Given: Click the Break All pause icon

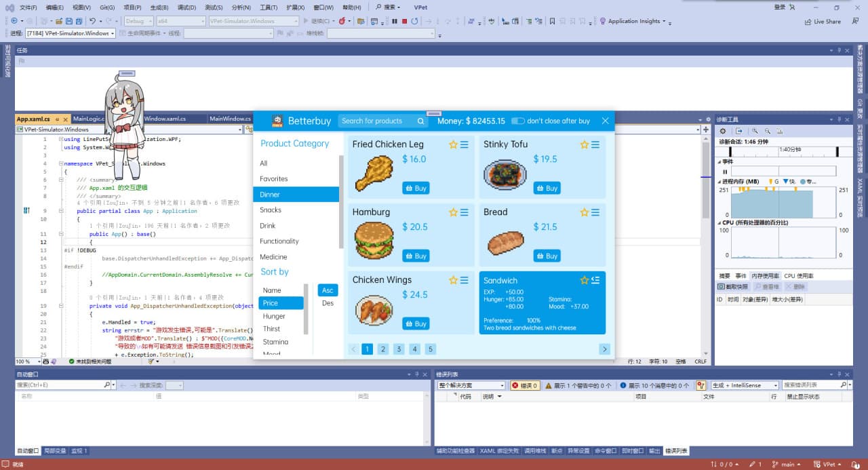Looking at the screenshot, I should (x=395, y=21).
